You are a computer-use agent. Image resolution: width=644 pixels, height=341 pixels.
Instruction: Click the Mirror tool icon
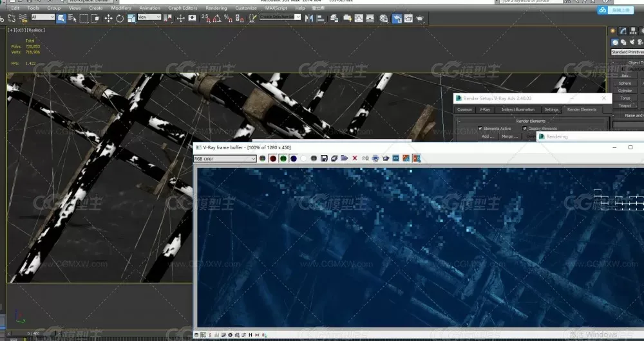coord(309,18)
